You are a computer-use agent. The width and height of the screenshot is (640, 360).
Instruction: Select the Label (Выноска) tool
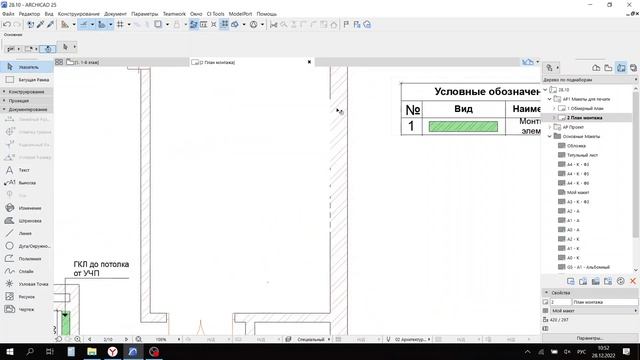pyautogui.click(x=27, y=182)
